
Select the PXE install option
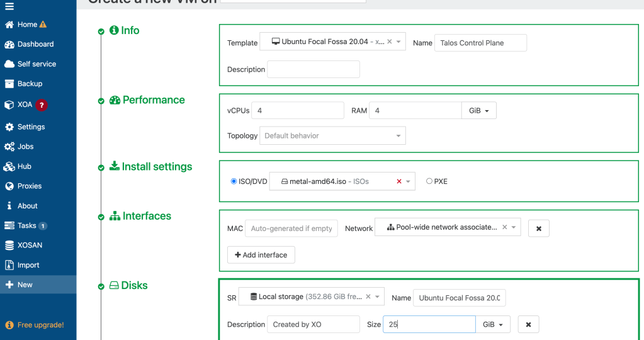[429, 181]
